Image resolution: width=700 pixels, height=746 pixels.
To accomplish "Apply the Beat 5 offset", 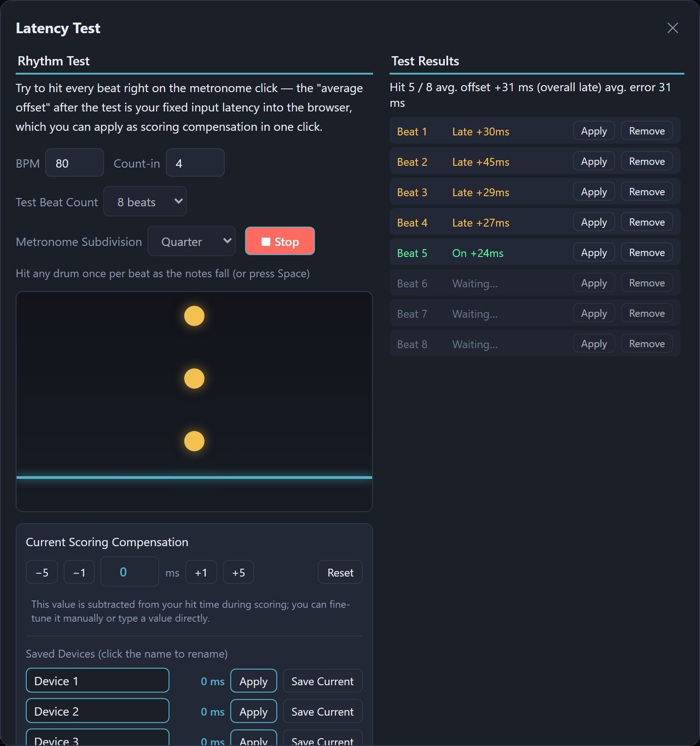I will click(x=594, y=252).
